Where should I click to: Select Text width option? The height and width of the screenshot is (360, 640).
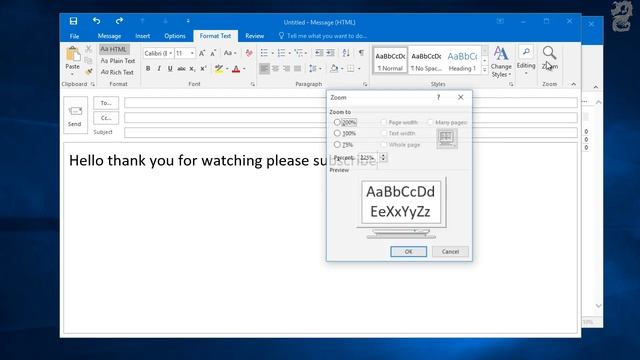click(384, 133)
